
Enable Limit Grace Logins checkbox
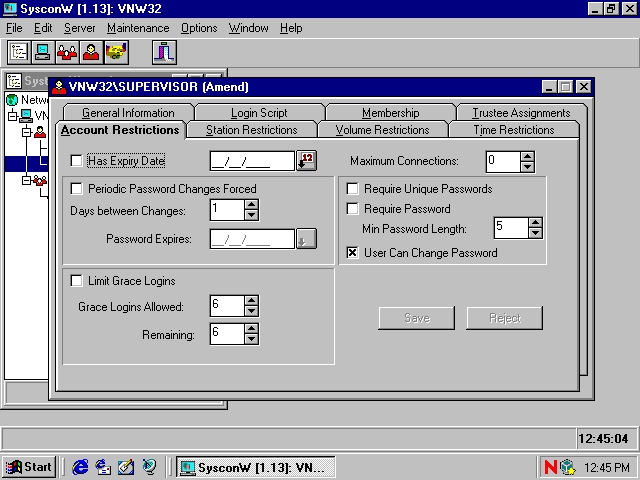76,281
